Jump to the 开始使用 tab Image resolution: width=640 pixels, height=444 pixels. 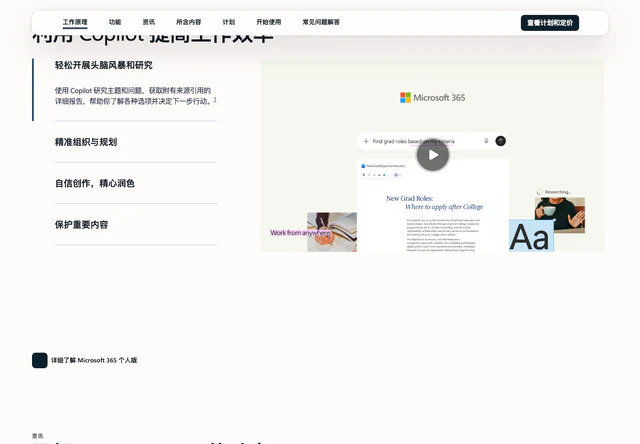coord(269,22)
